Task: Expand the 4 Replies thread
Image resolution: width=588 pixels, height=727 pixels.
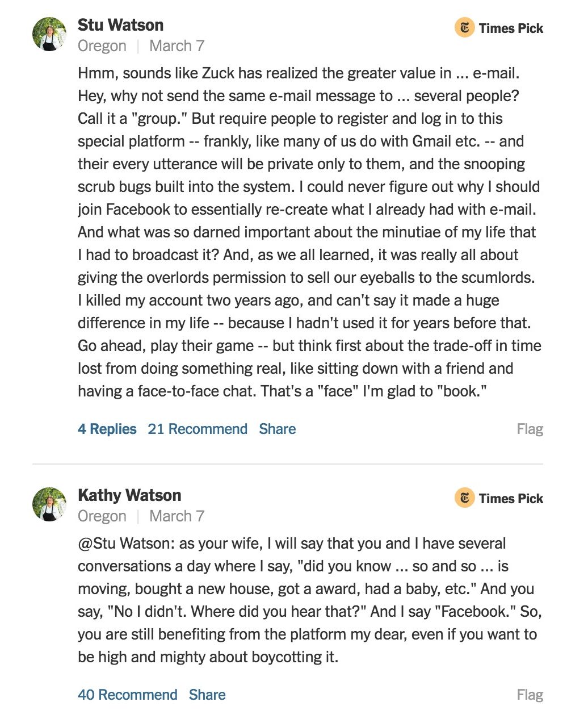Action: (107, 429)
